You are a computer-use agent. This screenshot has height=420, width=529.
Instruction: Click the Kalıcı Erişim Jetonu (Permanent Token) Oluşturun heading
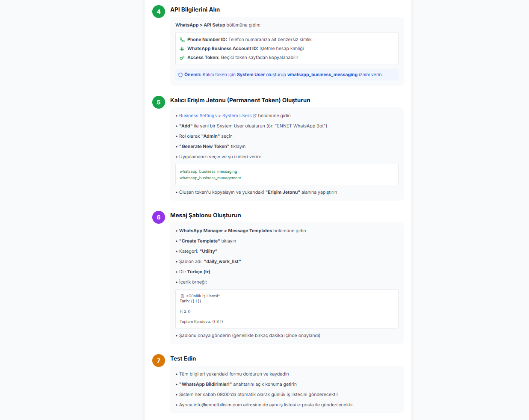[x=240, y=100]
